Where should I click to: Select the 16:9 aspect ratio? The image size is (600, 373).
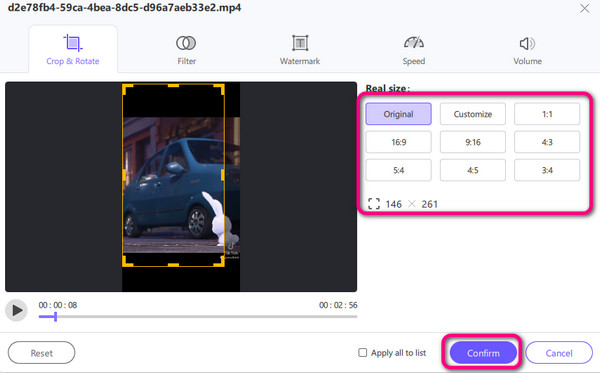398,142
